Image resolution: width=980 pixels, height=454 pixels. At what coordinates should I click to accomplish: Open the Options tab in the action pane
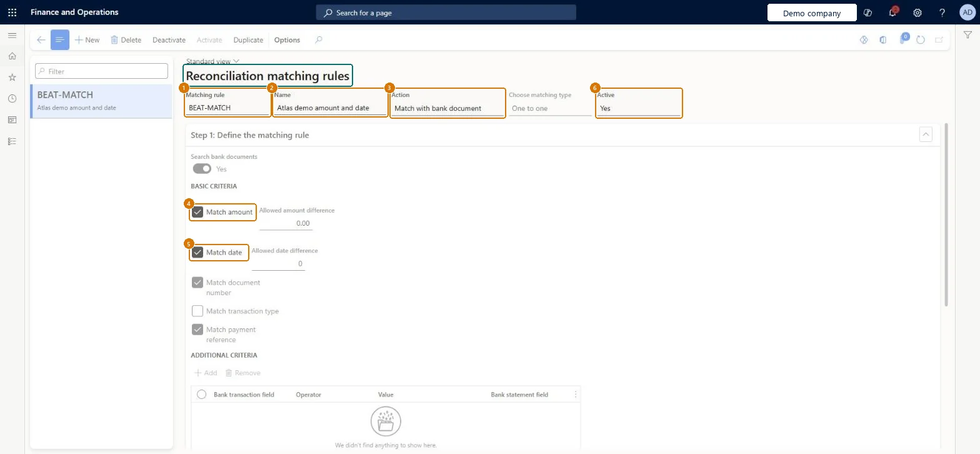pyautogui.click(x=287, y=40)
